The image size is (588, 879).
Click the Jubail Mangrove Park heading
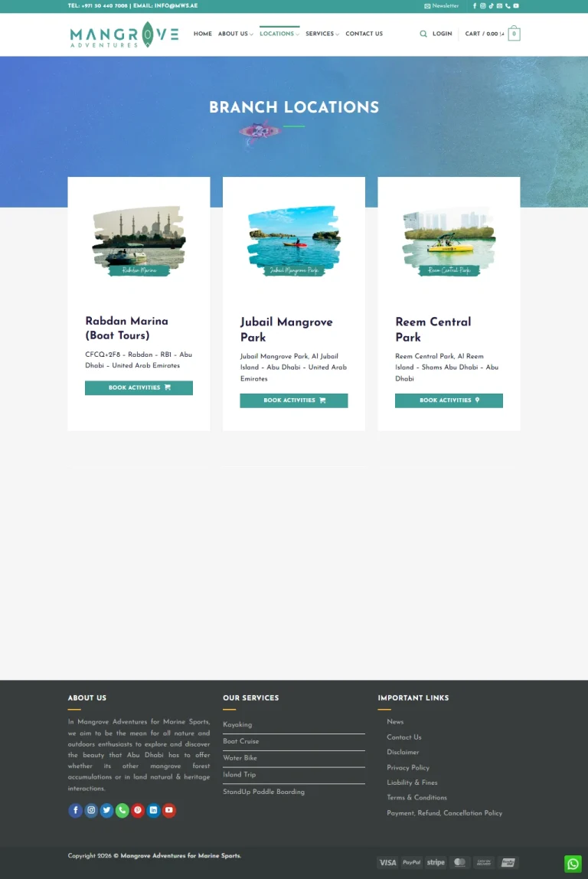pyautogui.click(x=286, y=329)
